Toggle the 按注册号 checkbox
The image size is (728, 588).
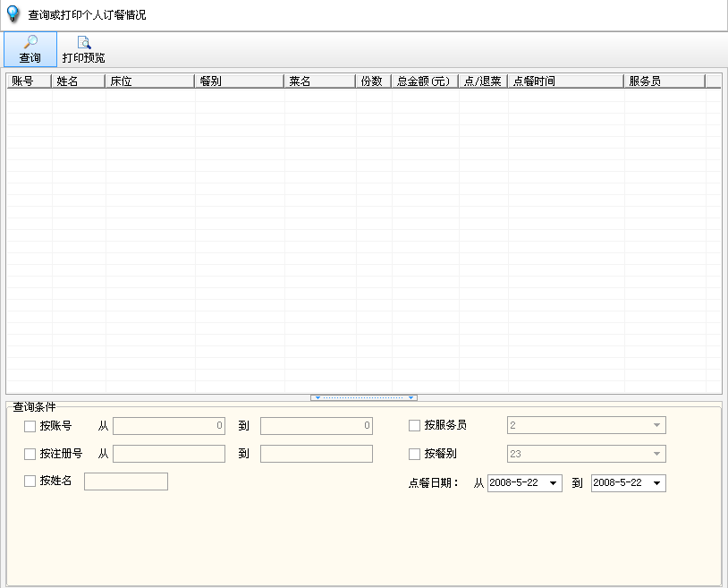[30, 454]
